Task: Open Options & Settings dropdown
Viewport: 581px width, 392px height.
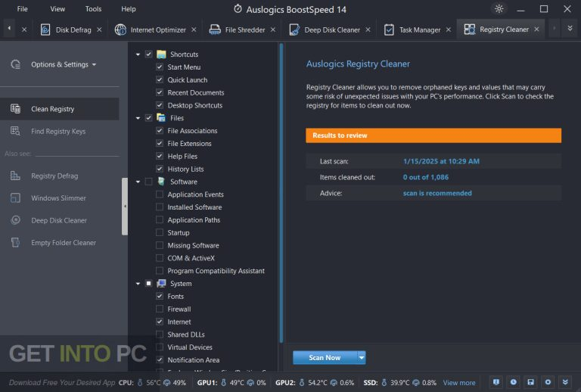Action: coord(64,64)
